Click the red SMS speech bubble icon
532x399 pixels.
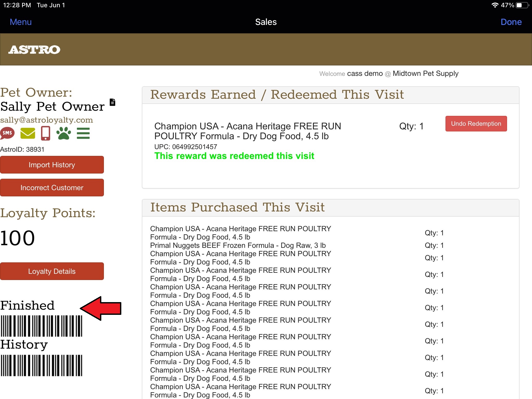(7, 133)
